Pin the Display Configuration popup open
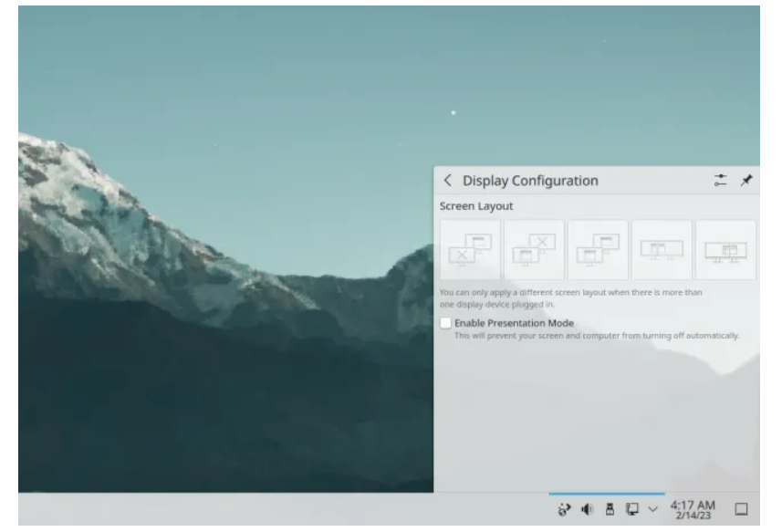 746,181
